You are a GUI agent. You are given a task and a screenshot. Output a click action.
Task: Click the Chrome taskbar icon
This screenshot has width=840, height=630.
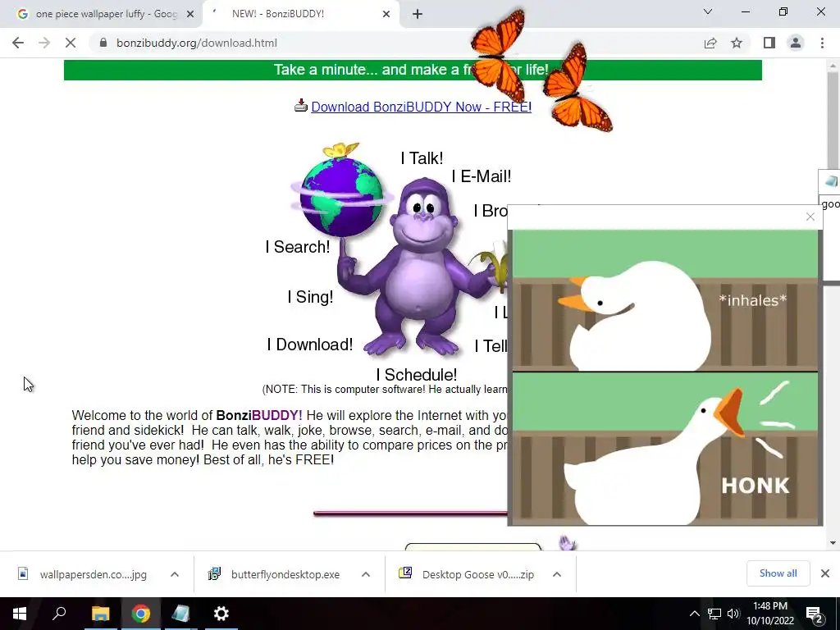[140, 614]
